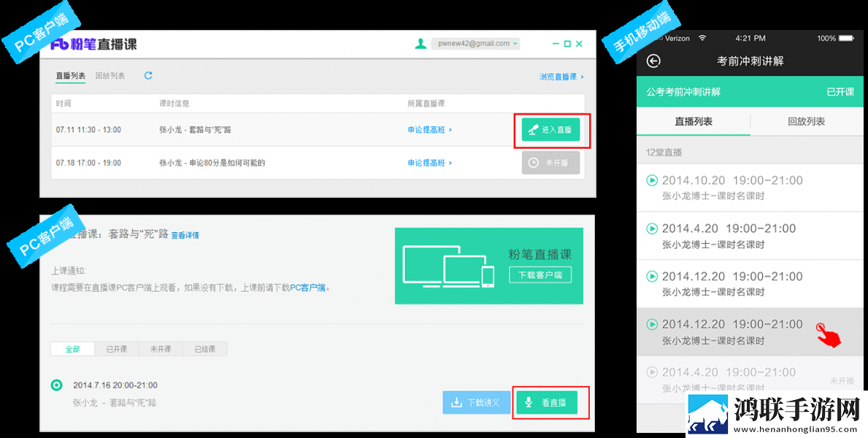
Task: Click the PC客户端 download link in notice text
Action: click(x=308, y=288)
